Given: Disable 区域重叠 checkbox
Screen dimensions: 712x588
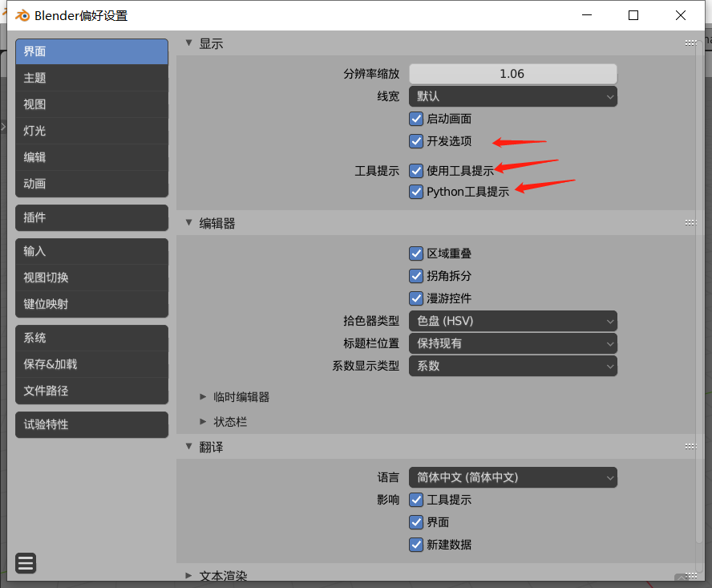Looking at the screenshot, I should (416, 253).
